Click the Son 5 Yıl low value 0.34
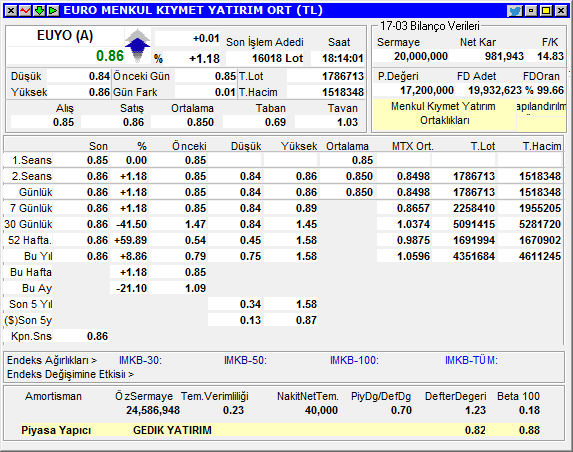Screen dimensions: 573x452 (250, 304)
